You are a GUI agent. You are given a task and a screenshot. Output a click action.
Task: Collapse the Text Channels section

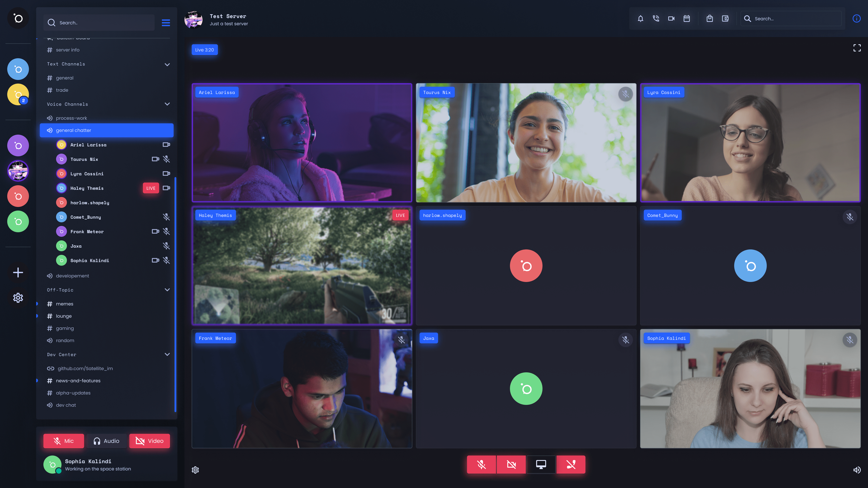(x=167, y=65)
